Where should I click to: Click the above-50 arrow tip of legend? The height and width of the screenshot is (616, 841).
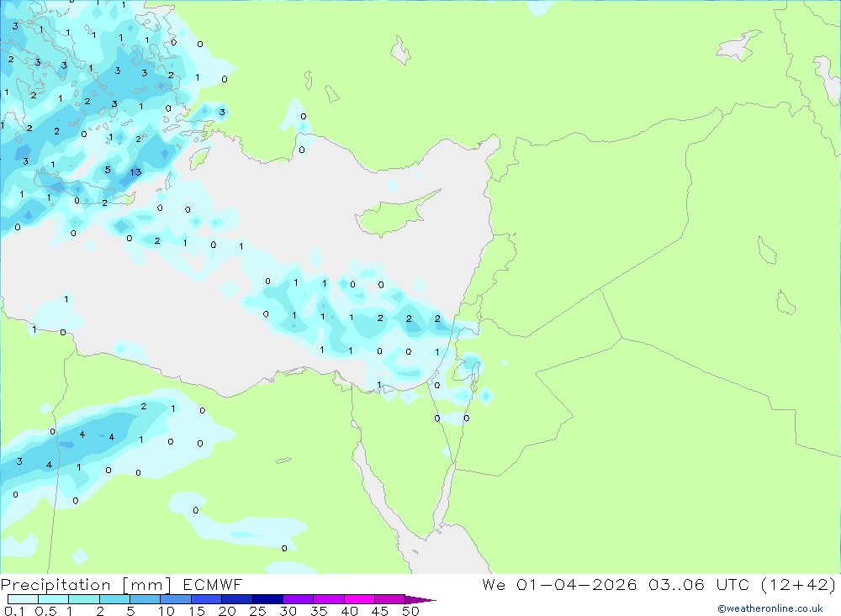coord(420,599)
